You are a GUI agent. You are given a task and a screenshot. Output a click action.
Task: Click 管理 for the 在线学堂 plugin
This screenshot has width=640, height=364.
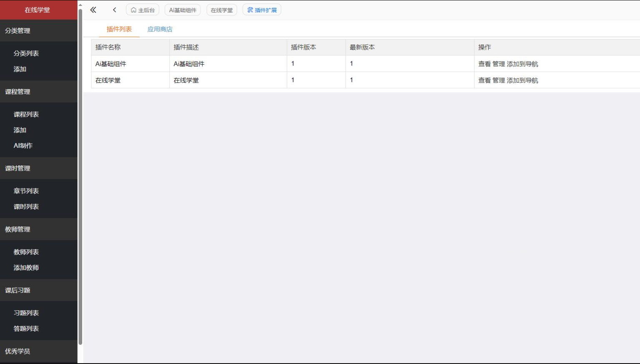(499, 80)
